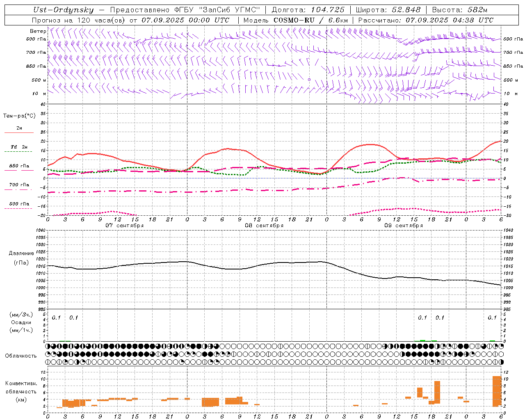Click the station name Ust-Ordynsky

[63, 10]
